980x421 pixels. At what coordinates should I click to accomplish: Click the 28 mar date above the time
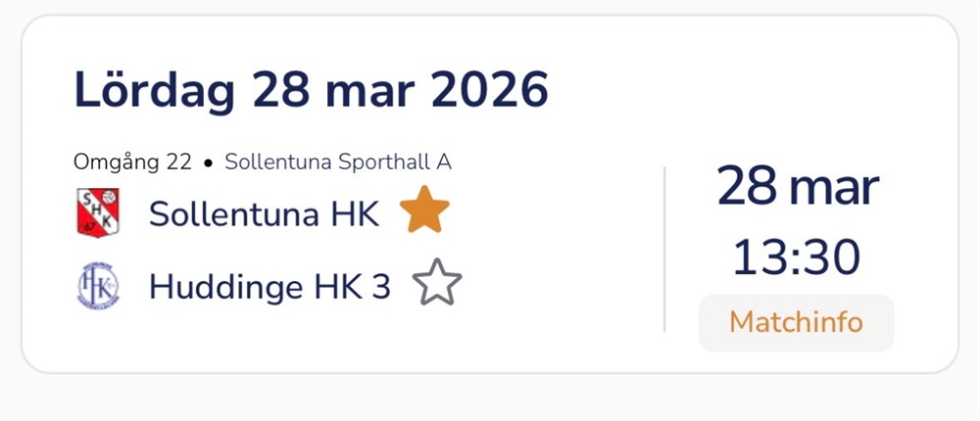pyautogui.click(x=796, y=187)
